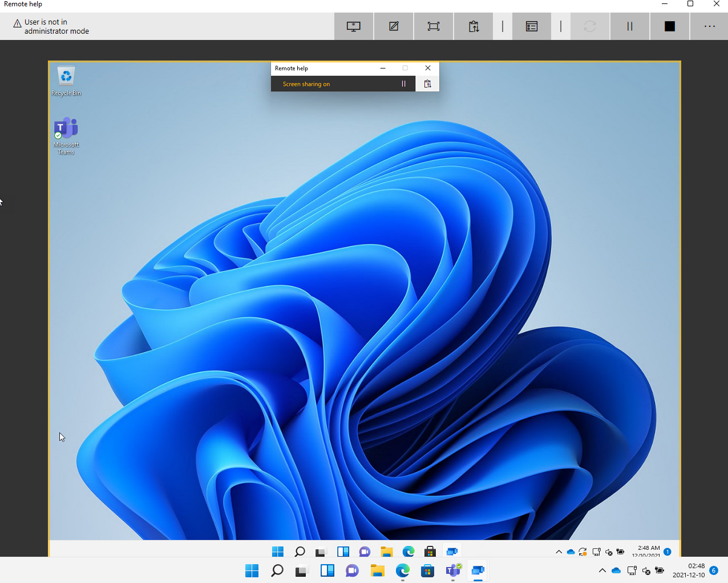The width and height of the screenshot is (728, 583).
Task: Click the notification badge showing 6
Action: coord(713,570)
